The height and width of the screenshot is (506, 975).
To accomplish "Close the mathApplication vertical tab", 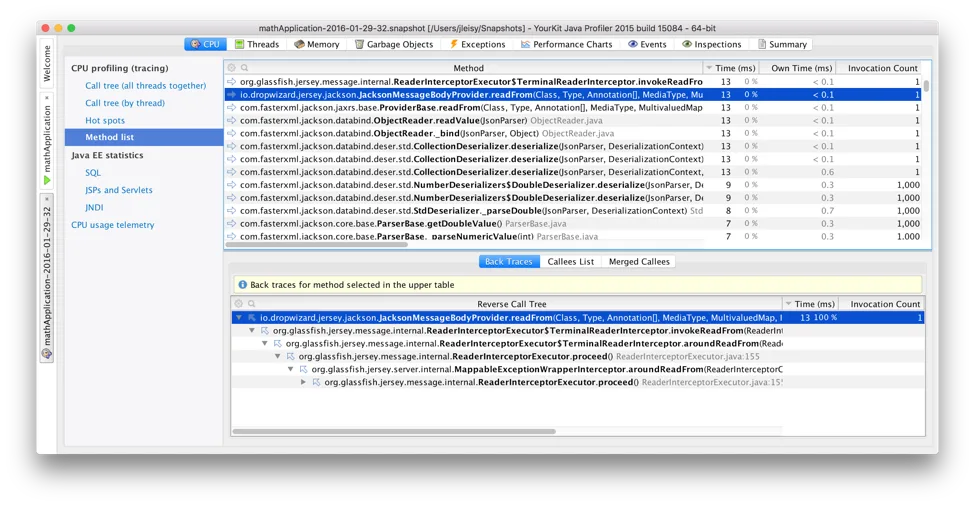I will tap(47, 98).
